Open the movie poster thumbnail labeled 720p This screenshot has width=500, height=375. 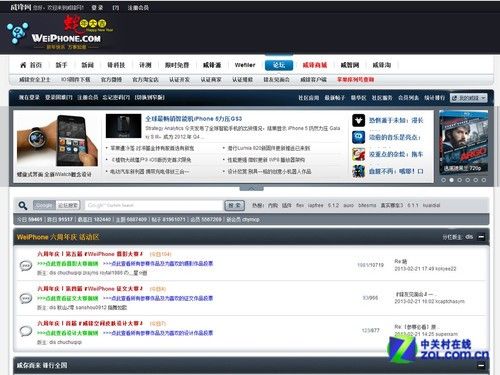(x=463, y=142)
